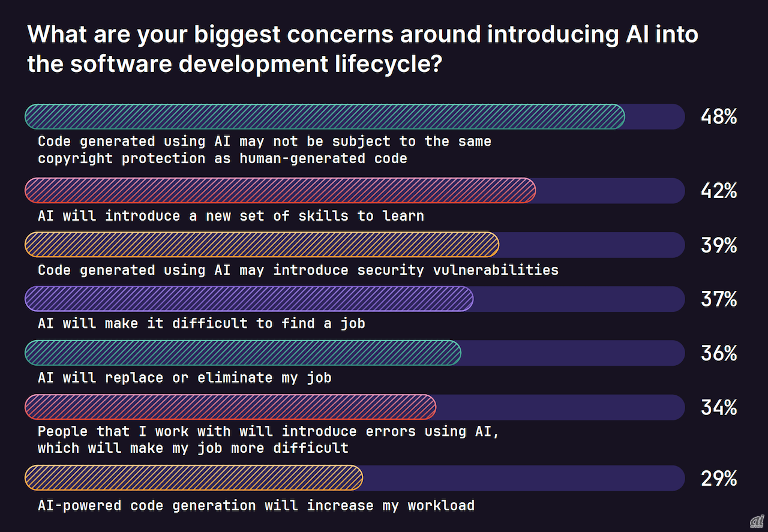Click the security vulnerabilities concern label

pyautogui.click(x=298, y=270)
